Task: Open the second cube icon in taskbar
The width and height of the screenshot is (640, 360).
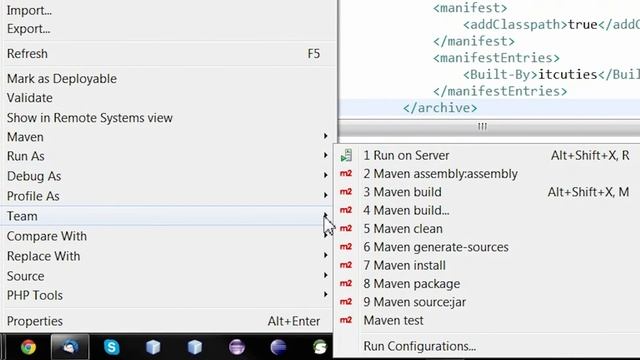Action: (195, 347)
